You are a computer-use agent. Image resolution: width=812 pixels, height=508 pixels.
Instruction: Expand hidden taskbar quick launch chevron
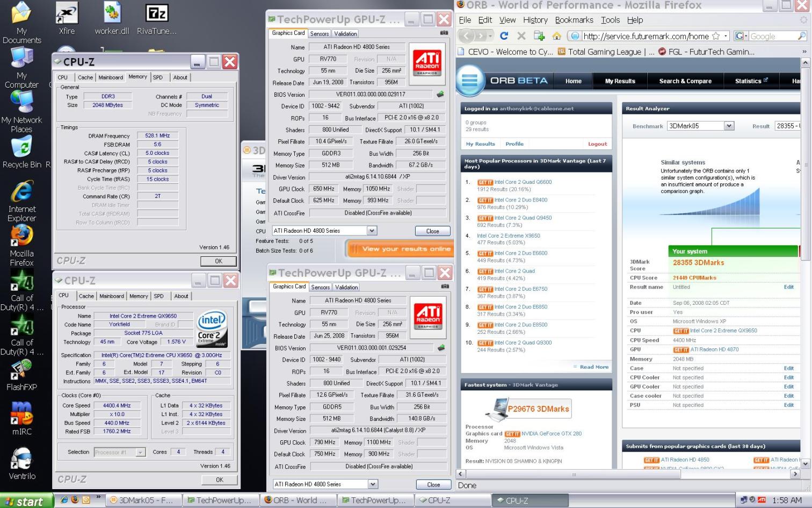[98, 497]
